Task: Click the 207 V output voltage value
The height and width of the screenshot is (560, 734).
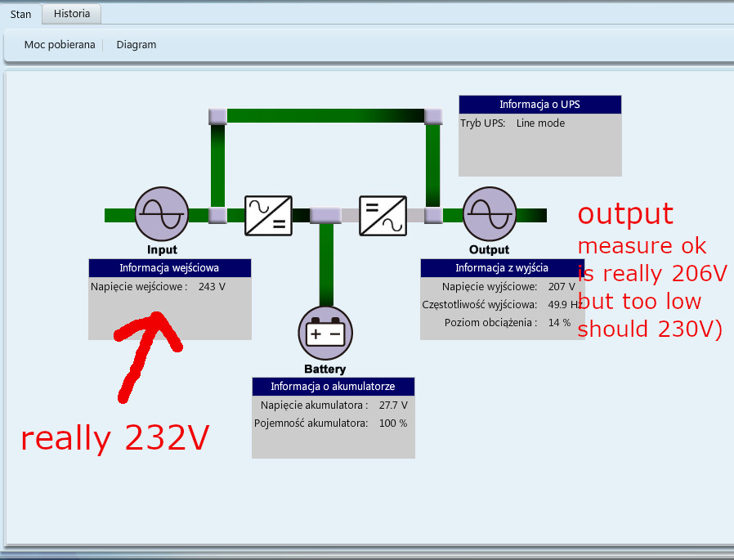Action: 562,287
